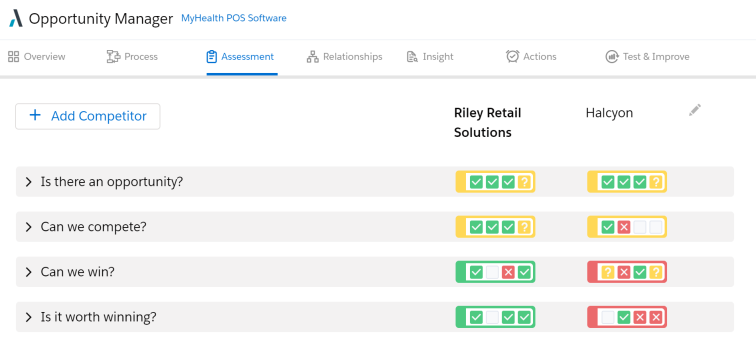This screenshot has height=362, width=756.
Task: Click the pencil edit icon beside Halcyon
Action: click(695, 110)
